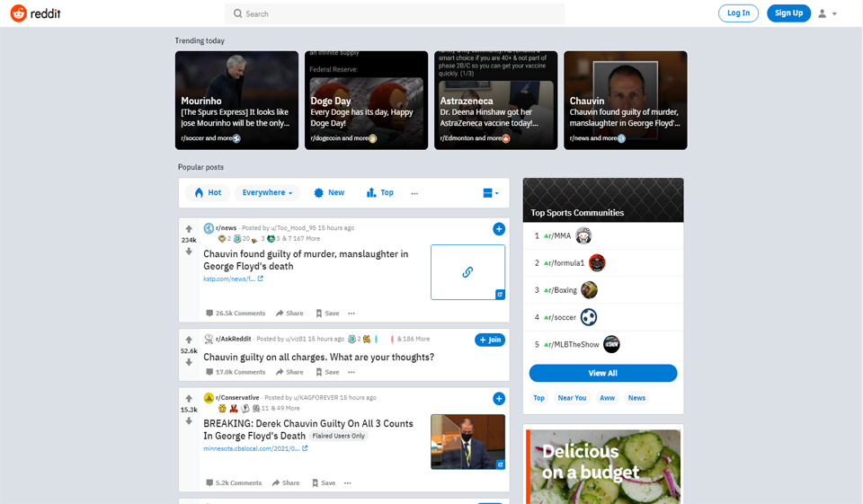This screenshot has height=504, width=863.
Task: Click the Reddit logo home icon
Action: [x=19, y=13]
